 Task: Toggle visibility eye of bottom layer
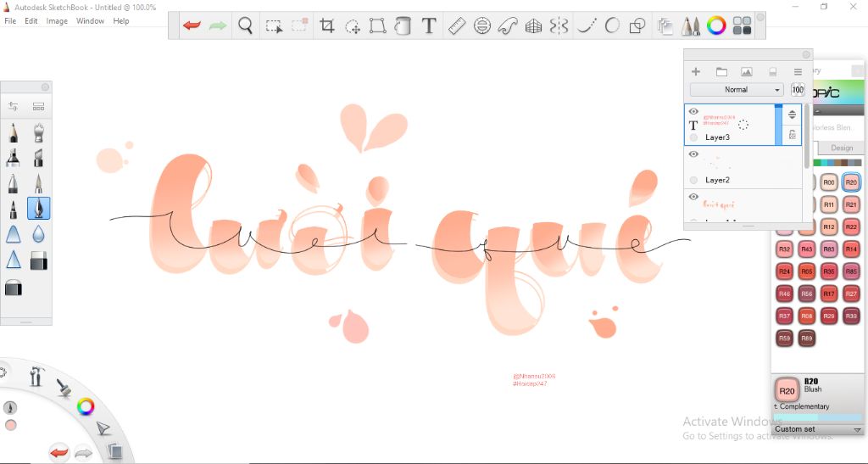pyautogui.click(x=693, y=197)
